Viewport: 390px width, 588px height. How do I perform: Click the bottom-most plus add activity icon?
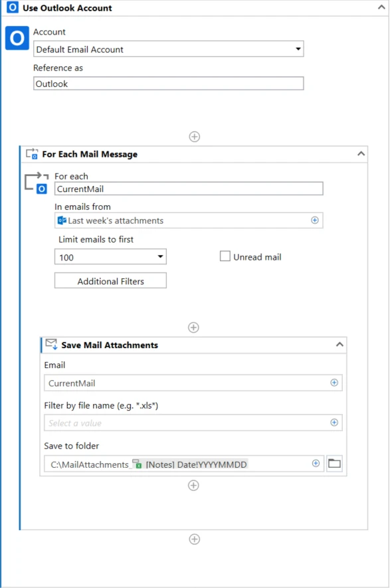click(x=194, y=539)
